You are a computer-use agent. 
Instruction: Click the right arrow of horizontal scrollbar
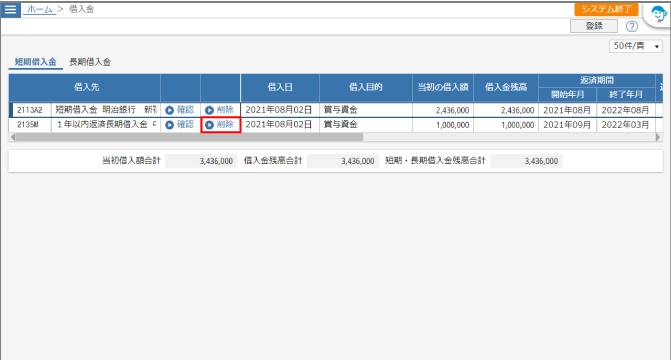pyautogui.click(x=658, y=137)
